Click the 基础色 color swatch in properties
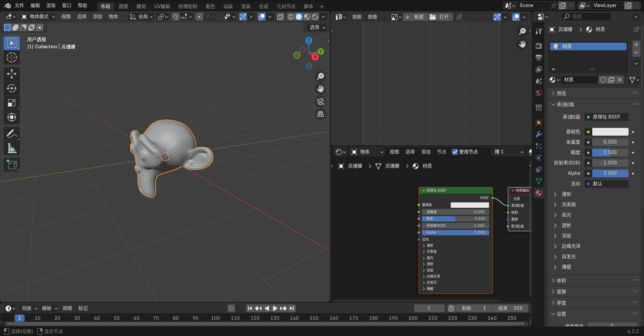The image size is (644, 336). pos(610,132)
